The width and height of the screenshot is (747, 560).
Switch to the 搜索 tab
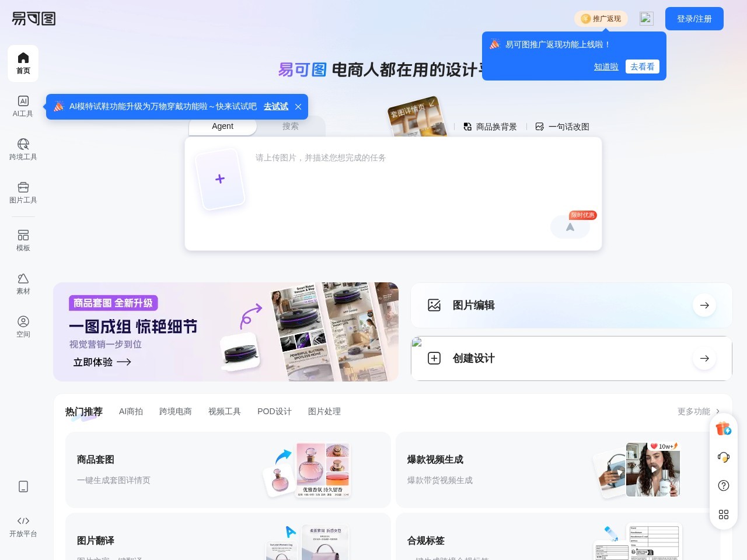point(291,126)
